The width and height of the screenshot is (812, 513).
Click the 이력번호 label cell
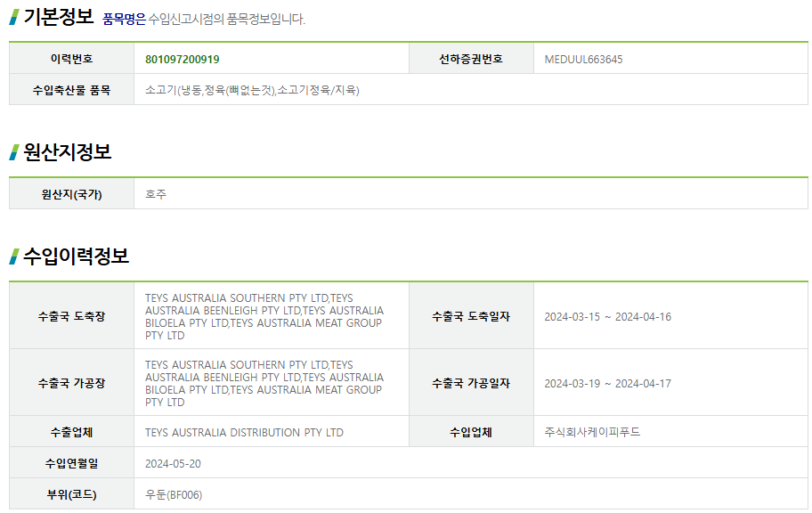click(x=71, y=59)
